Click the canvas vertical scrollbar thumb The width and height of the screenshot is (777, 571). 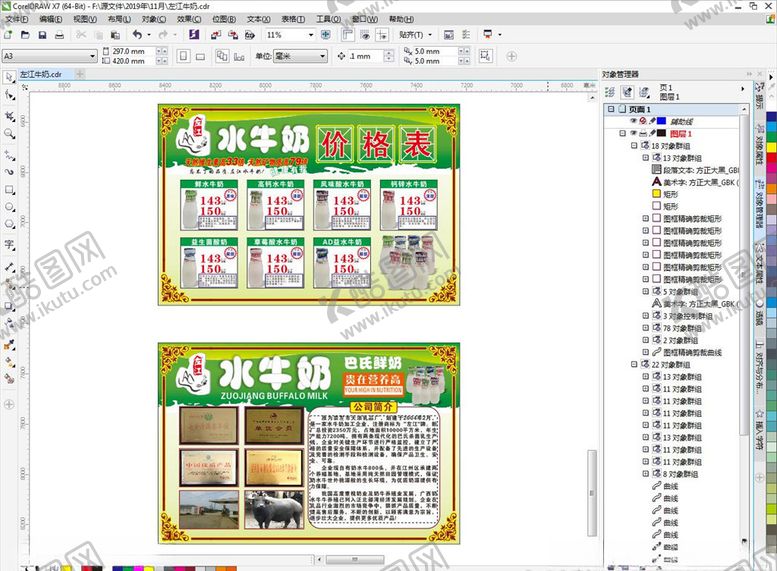pyautogui.click(x=592, y=493)
